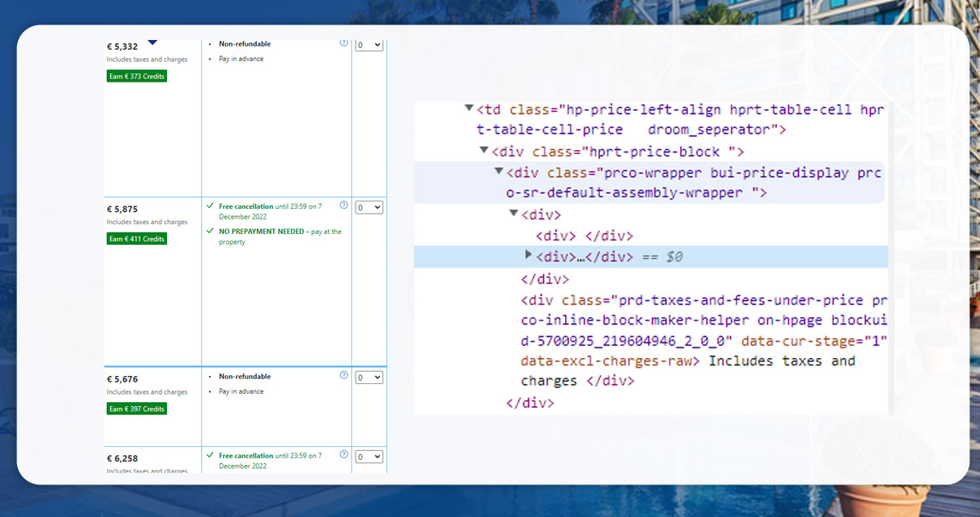Select the empty <div> </div> code line
Screen dimensions: 980x517
tap(585, 236)
